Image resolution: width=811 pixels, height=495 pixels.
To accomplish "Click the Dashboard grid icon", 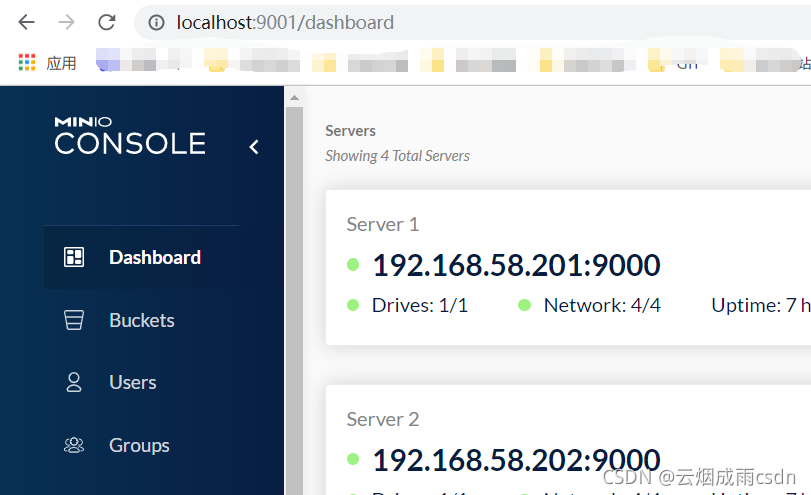I will [x=73, y=257].
